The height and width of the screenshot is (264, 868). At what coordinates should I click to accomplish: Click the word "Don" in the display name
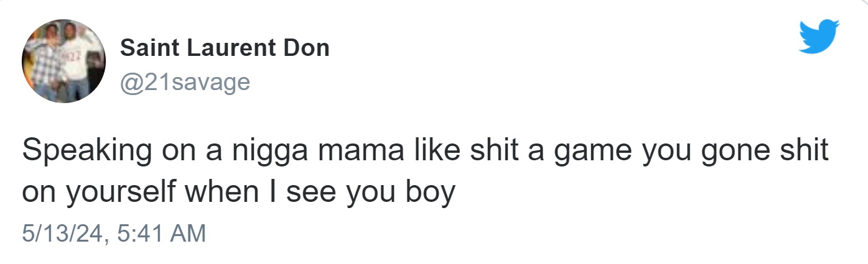(306, 47)
